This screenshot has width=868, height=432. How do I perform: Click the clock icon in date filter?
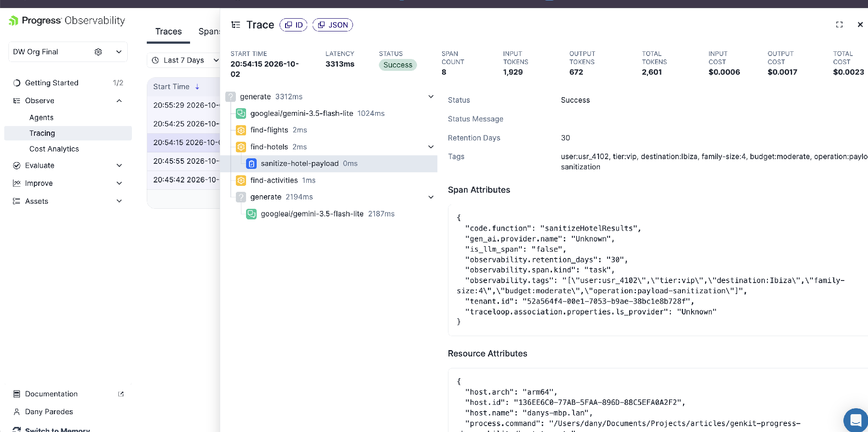[155, 60]
